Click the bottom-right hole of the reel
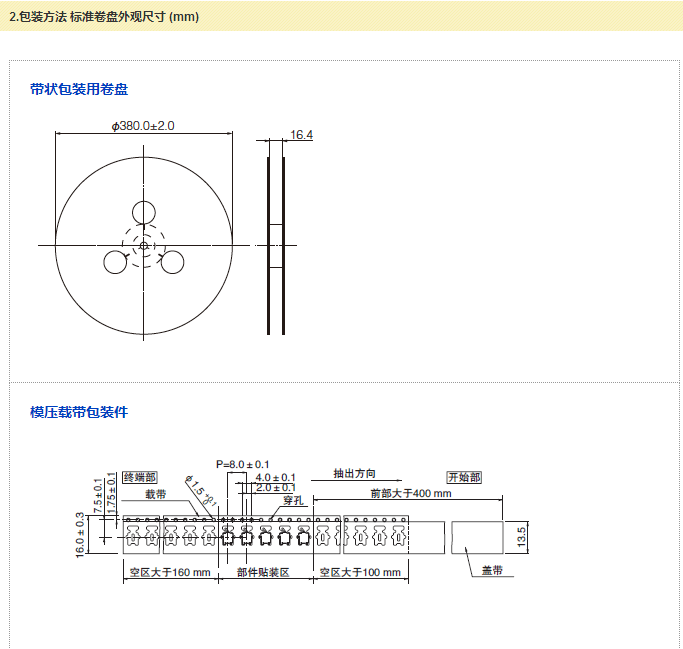This screenshot has height=649, width=683. pyautogui.click(x=172, y=262)
